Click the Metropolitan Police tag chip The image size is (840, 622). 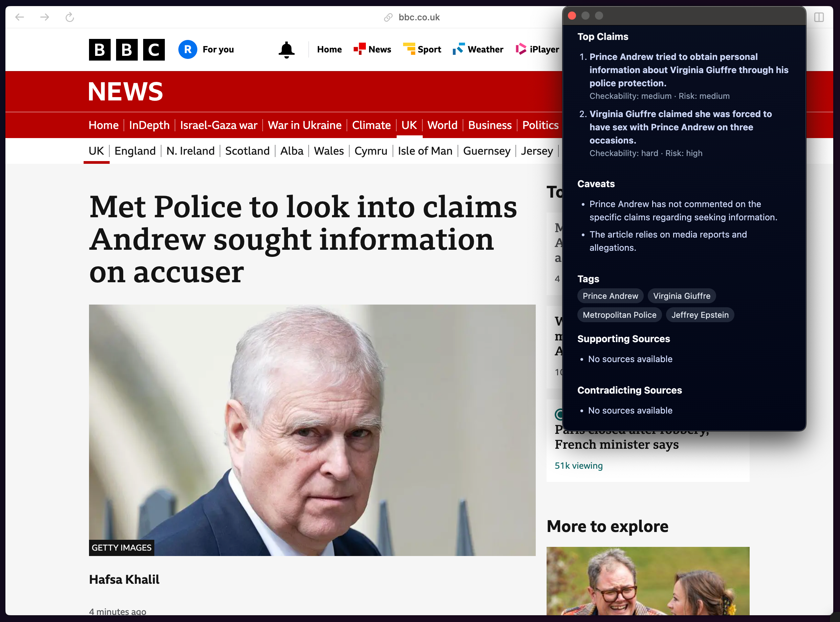[x=619, y=315]
